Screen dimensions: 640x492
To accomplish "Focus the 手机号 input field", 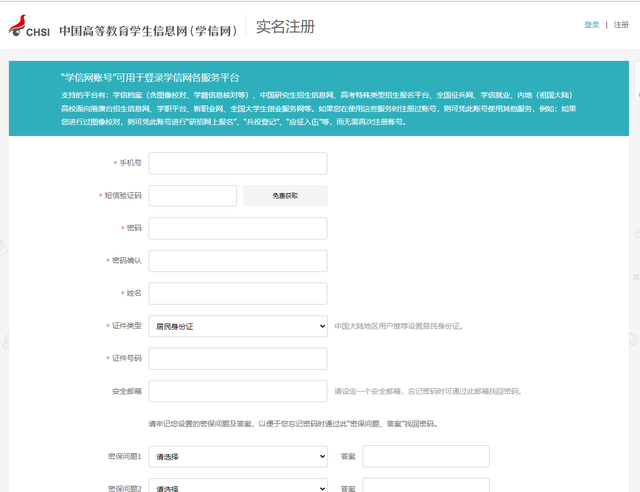I will [x=237, y=163].
